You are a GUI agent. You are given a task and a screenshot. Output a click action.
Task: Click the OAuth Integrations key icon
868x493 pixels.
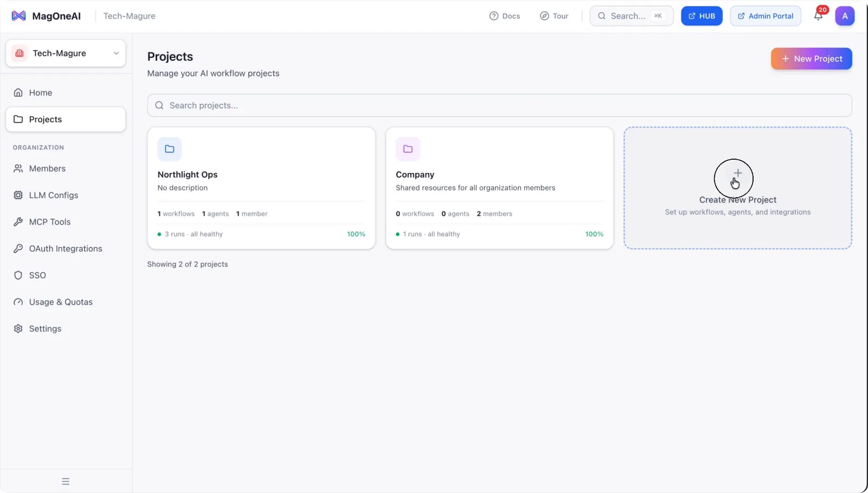(18, 248)
